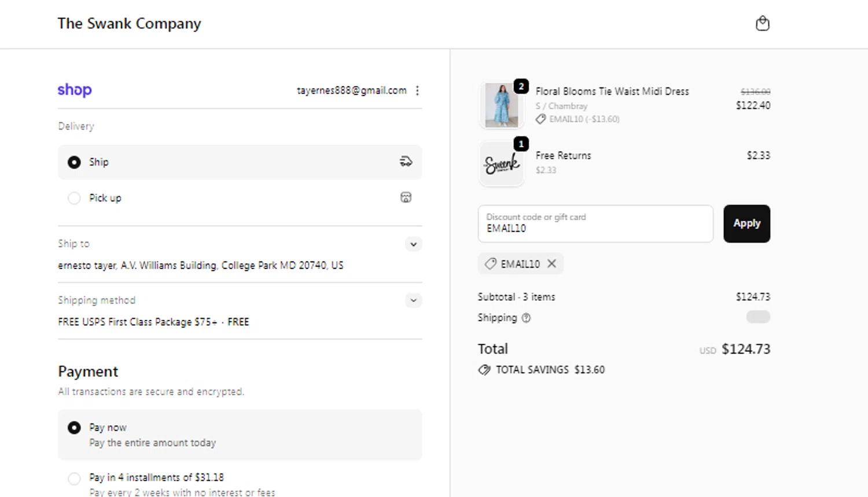Click quantity badge 2 on dress
Image resolution: width=868 pixels, height=497 pixels.
[x=521, y=86]
